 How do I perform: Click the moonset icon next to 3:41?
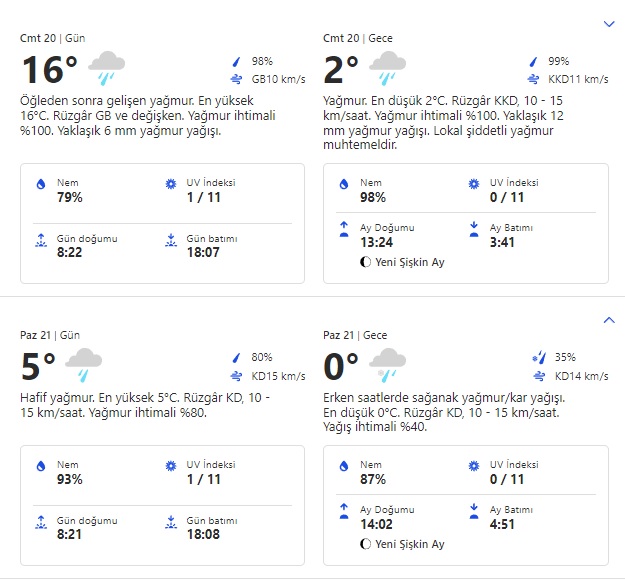(474, 227)
